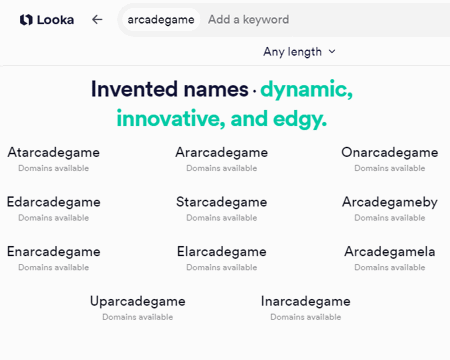Choose the name Uparcadegame
The image size is (450, 360).
click(x=138, y=301)
